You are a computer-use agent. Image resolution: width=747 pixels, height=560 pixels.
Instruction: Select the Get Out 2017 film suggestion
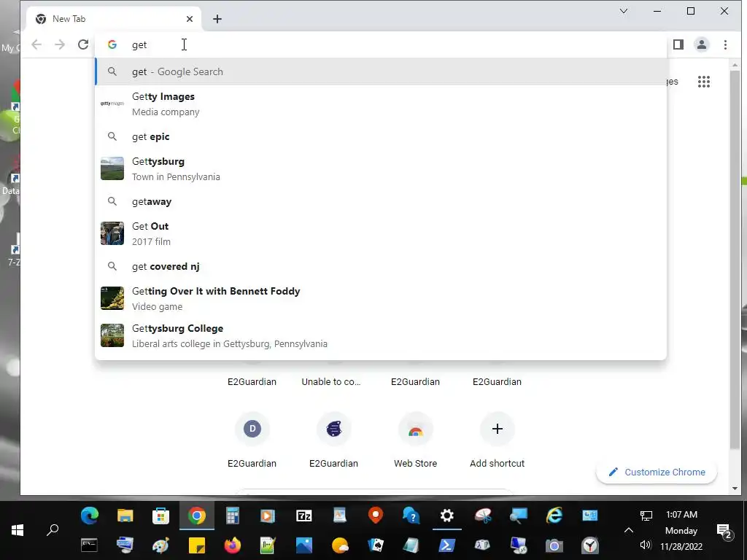point(381,233)
